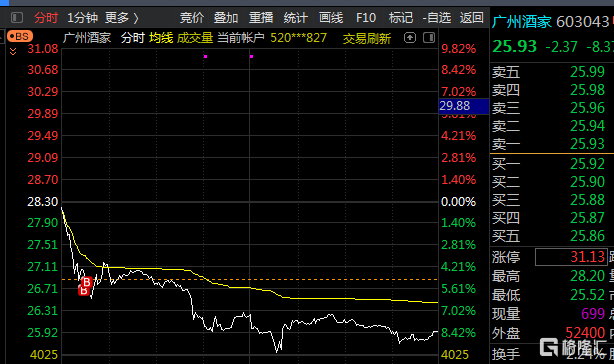Viewport: 614px width, 364px height.
Task: Select account number 520***827
Action: 298,38
